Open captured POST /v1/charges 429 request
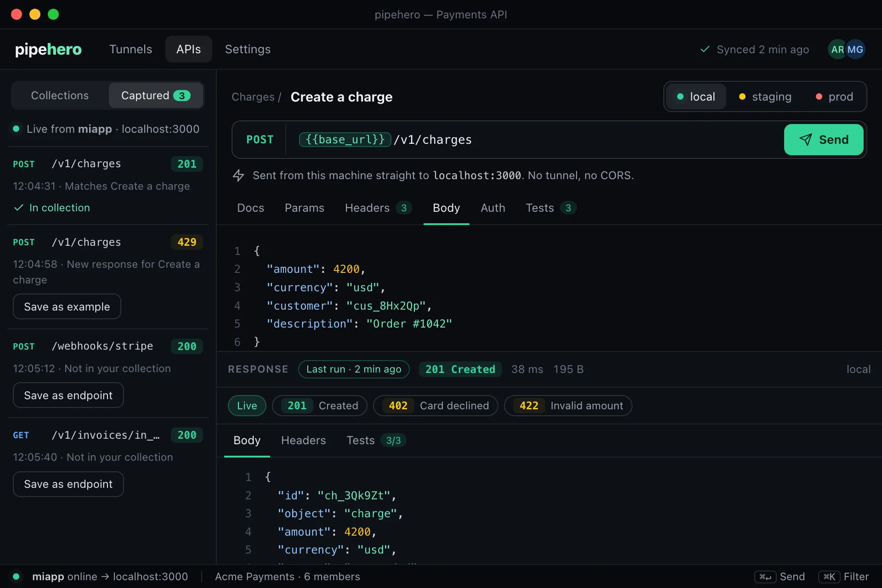This screenshot has height=588, width=882. pos(108,277)
